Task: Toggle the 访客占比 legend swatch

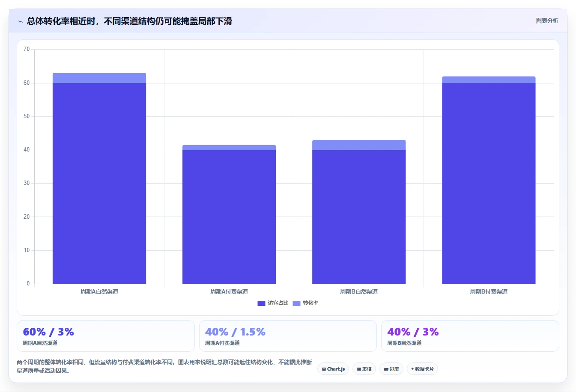Action: pyautogui.click(x=261, y=303)
